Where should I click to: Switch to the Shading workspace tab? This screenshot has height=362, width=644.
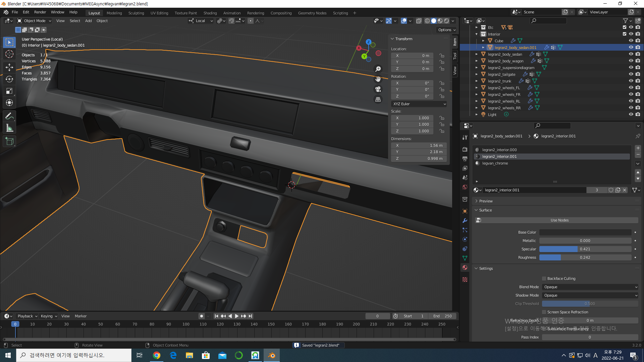[210, 13]
